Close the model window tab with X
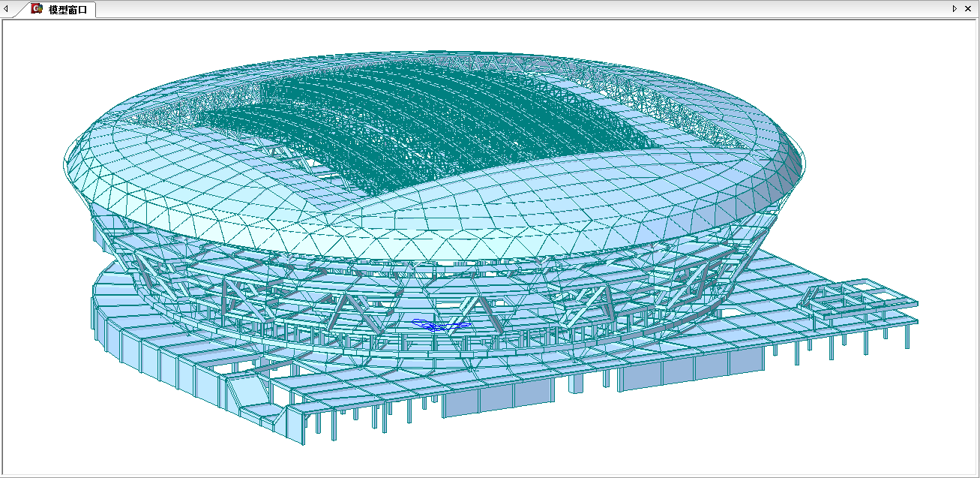 click(x=968, y=9)
